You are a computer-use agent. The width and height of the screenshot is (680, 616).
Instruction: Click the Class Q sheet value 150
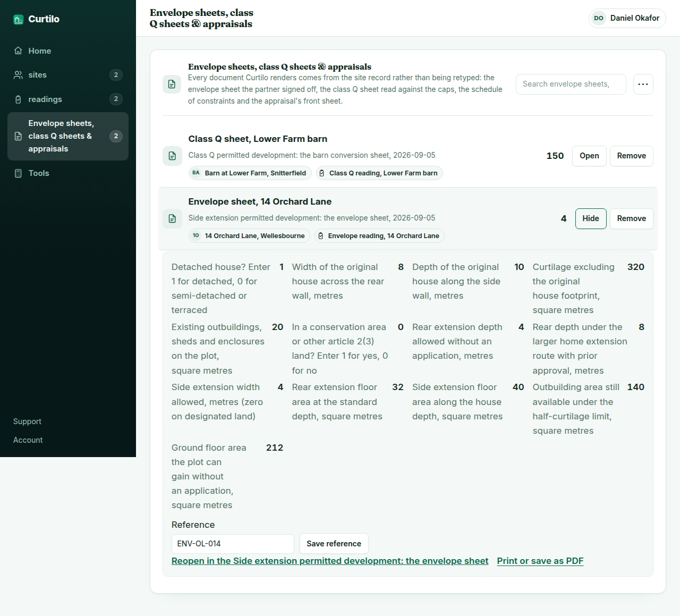pos(555,156)
